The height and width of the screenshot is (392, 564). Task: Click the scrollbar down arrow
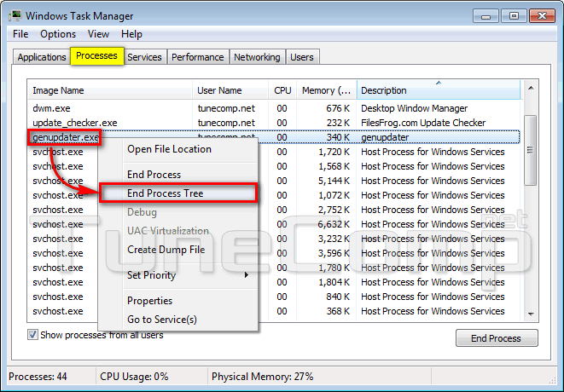click(x=531, y=314)
